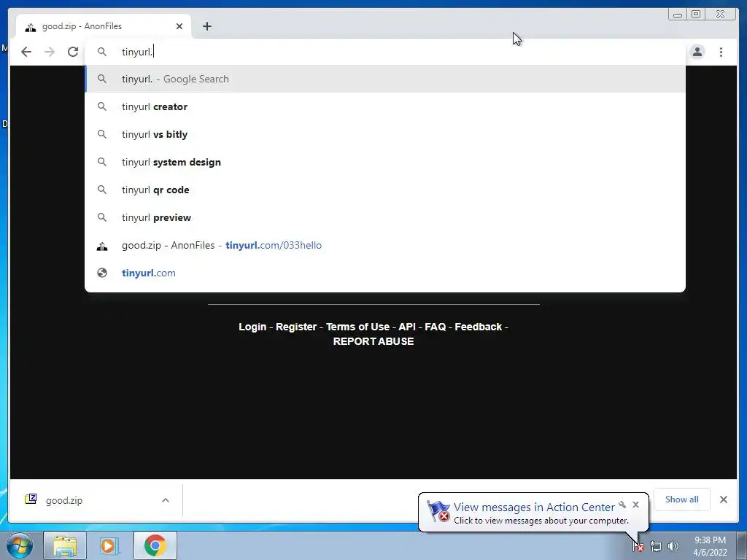Open the Windows Start menu
The height and width of the screenshot is (560, 747).
click(x=20, y=545)
